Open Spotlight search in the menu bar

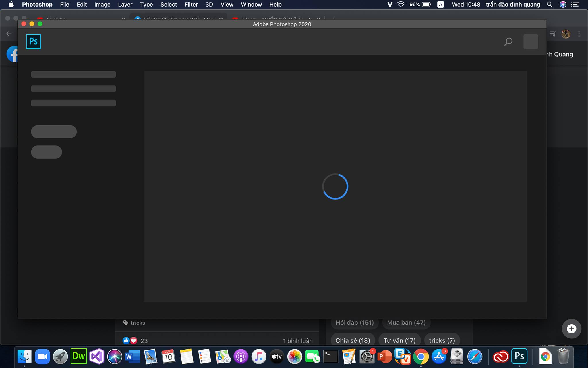550,4
